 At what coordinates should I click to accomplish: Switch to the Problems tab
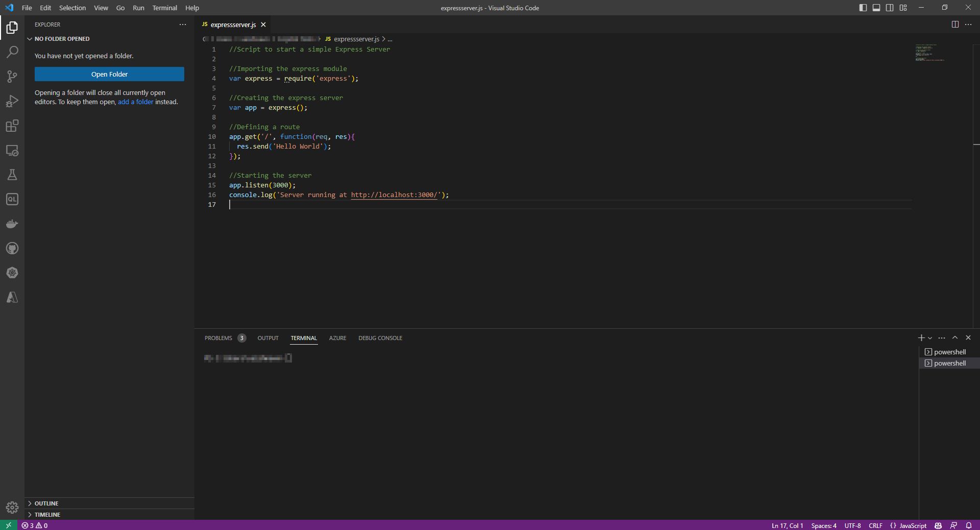(x=219, y=338)
